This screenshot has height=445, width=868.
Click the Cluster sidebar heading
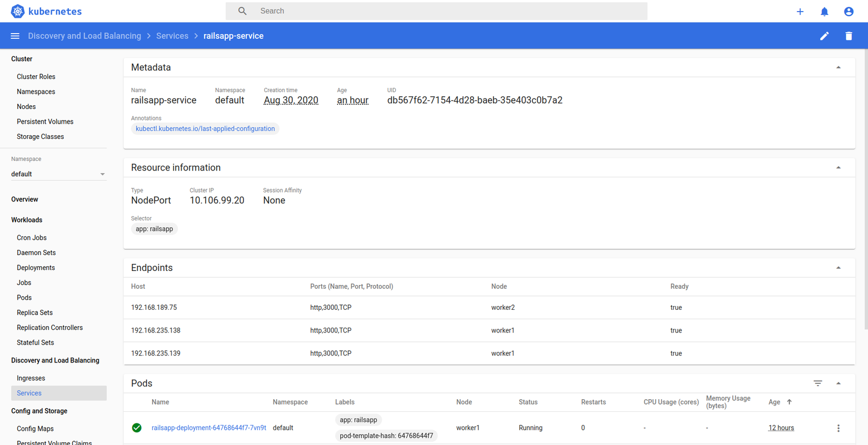[22, 59]
